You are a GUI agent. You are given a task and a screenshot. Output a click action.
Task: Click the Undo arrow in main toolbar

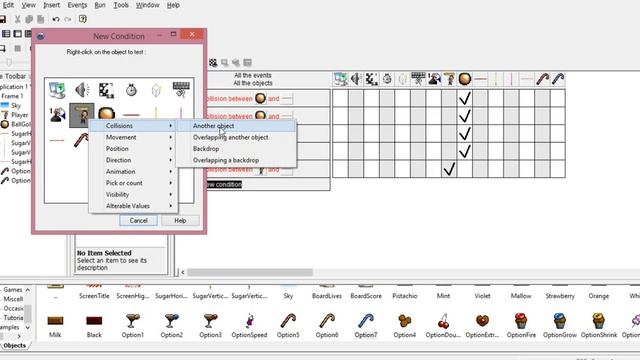point(56,19)
